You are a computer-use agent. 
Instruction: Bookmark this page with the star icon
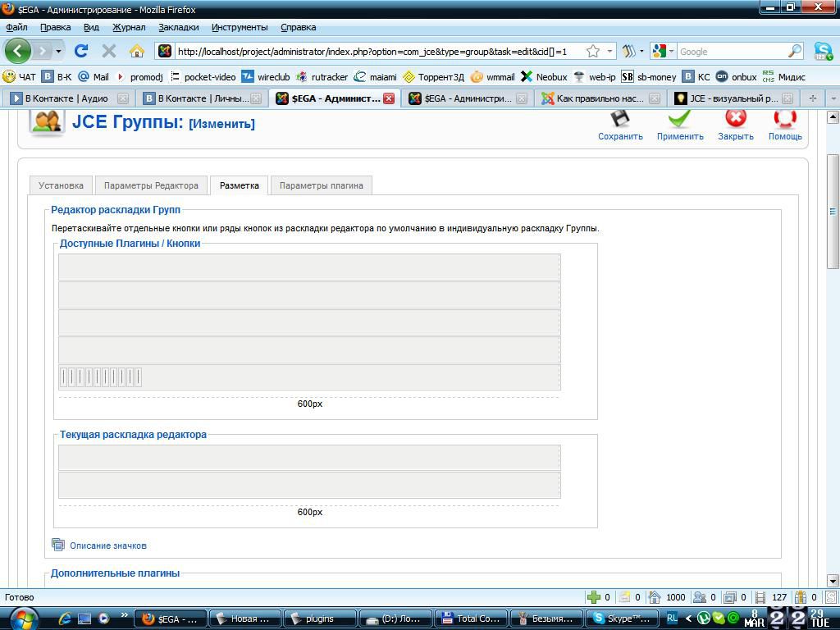tap(592, 51)
